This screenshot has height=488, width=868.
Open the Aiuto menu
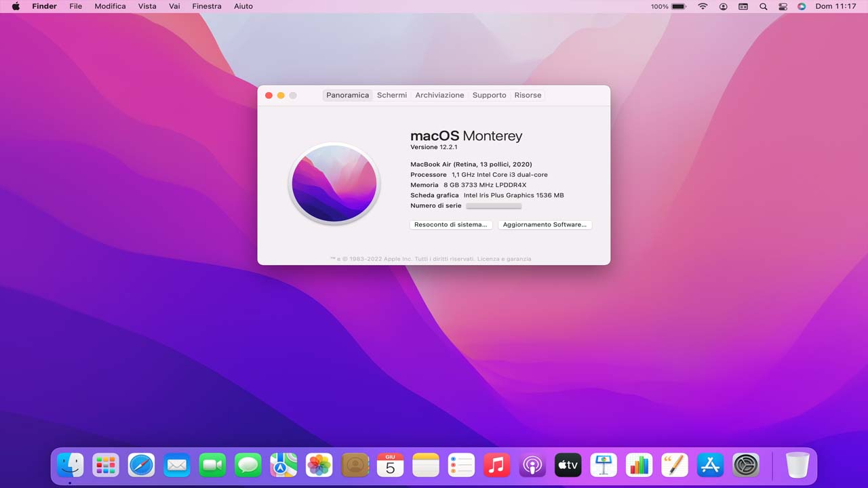(x=243, y=6)
